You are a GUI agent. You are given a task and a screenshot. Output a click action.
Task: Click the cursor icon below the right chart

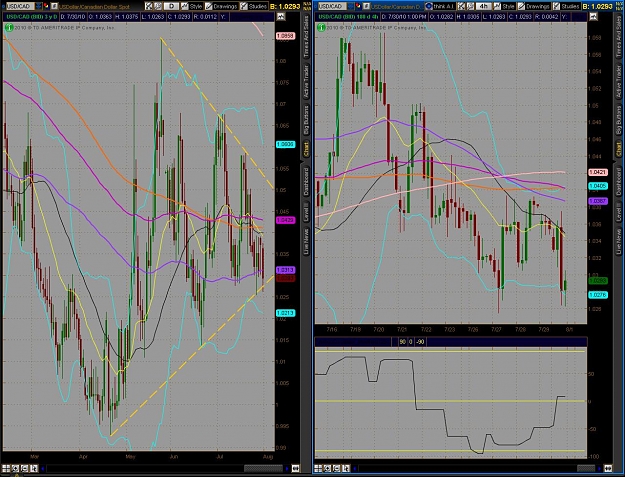coord(346,468)
